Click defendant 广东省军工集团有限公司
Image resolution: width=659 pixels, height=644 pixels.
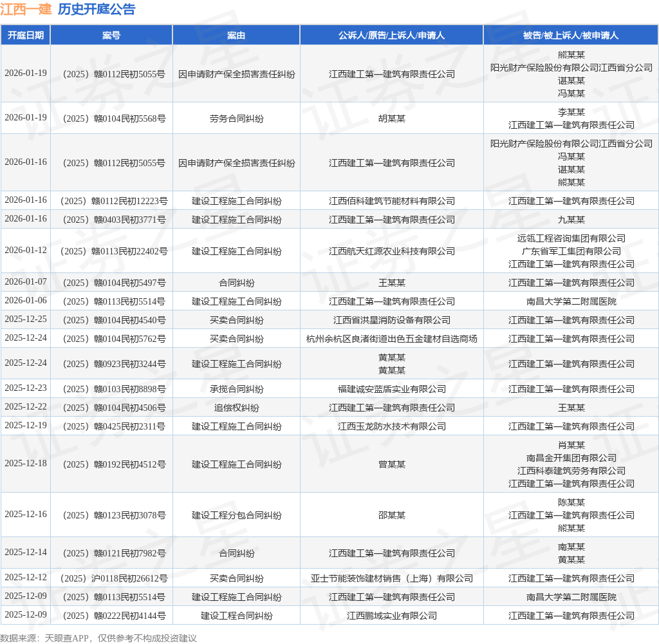tap(571, 251)
